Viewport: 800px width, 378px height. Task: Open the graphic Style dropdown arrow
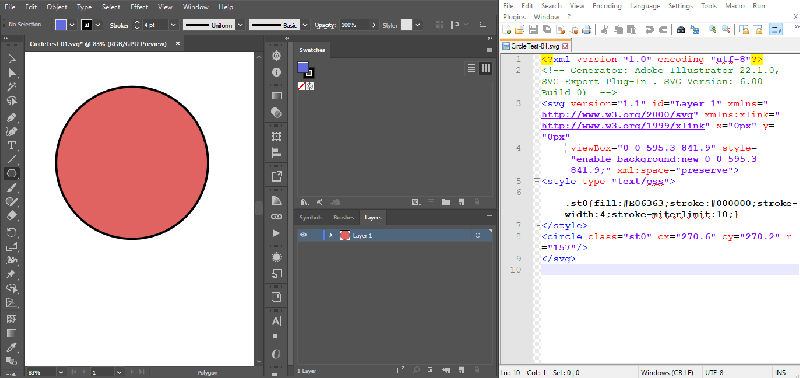[x=418, y=24]
